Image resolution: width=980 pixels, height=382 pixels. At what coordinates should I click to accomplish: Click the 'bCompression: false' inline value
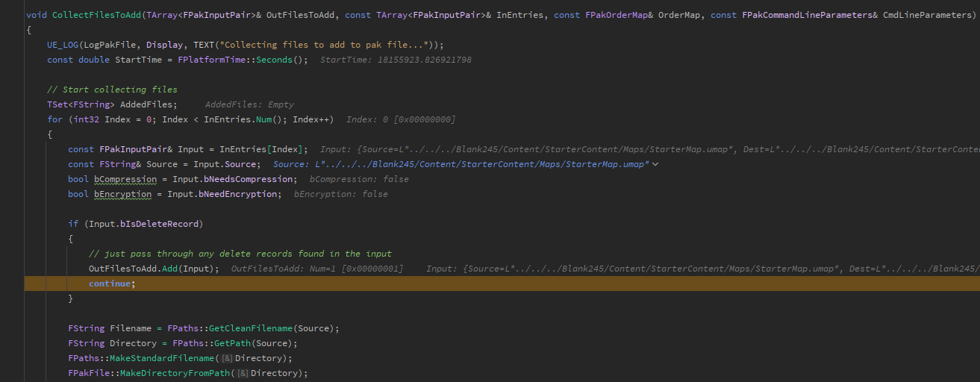click(359, 179)
